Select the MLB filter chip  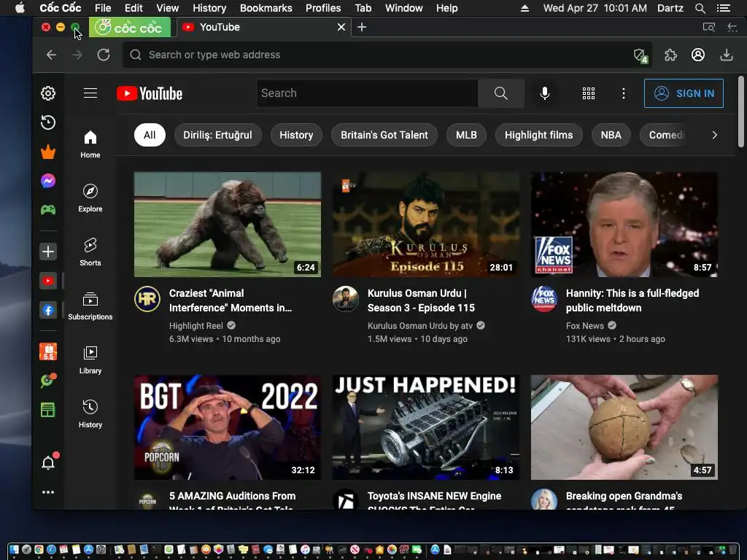(466, 135)
